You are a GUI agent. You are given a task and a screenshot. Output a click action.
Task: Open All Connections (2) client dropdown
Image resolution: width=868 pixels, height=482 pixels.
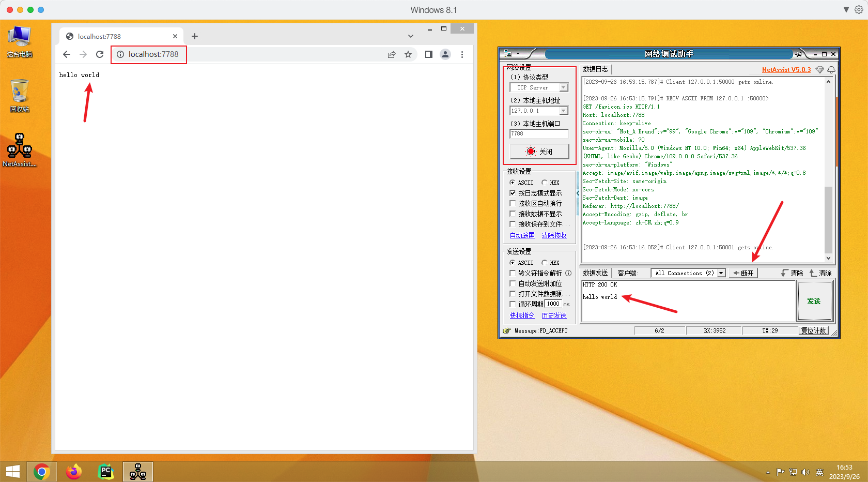tap(721, 273)
